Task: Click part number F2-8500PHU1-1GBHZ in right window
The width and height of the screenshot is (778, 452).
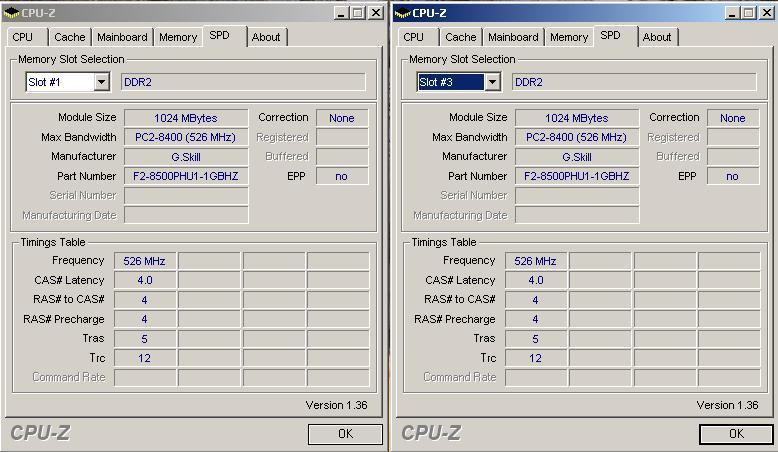Action: tap(577, 176)
